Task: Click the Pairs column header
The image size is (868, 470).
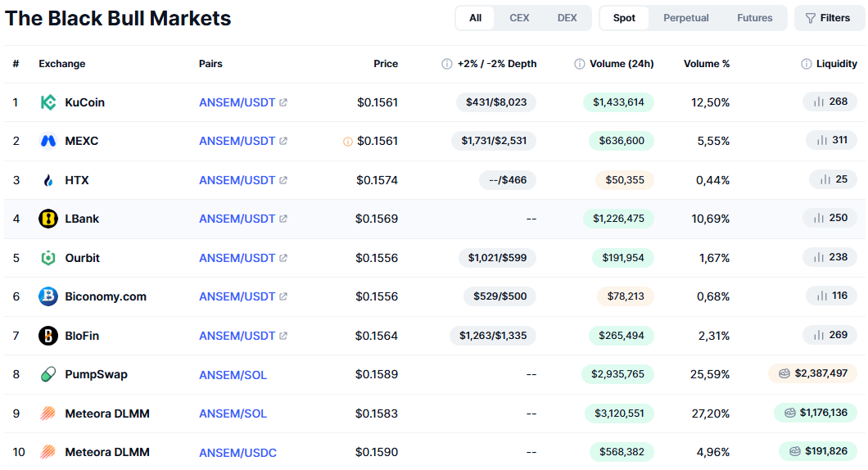Action: coord(210,64)
